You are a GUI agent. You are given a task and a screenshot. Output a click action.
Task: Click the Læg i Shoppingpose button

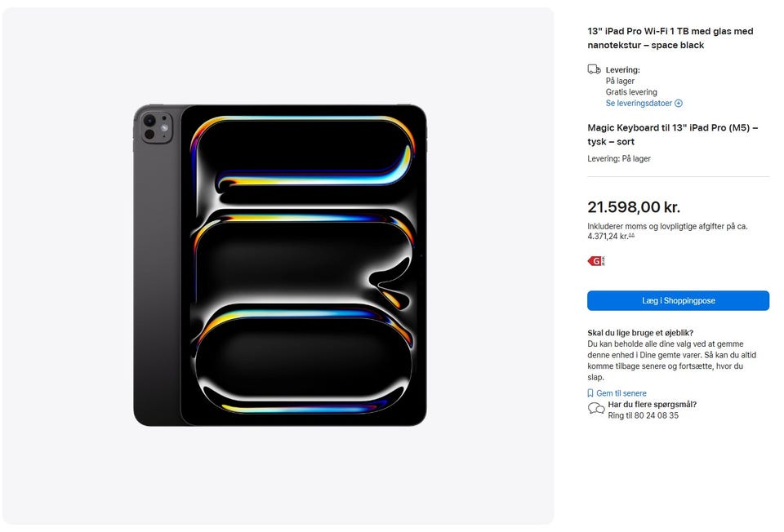point(678,301)
